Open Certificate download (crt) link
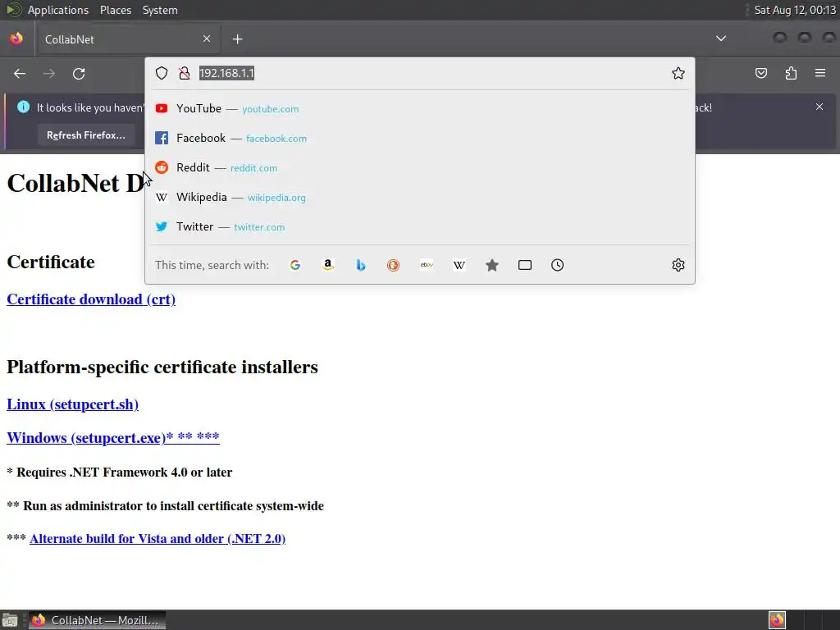The image size is (840, 630). (x=91, y=299)
